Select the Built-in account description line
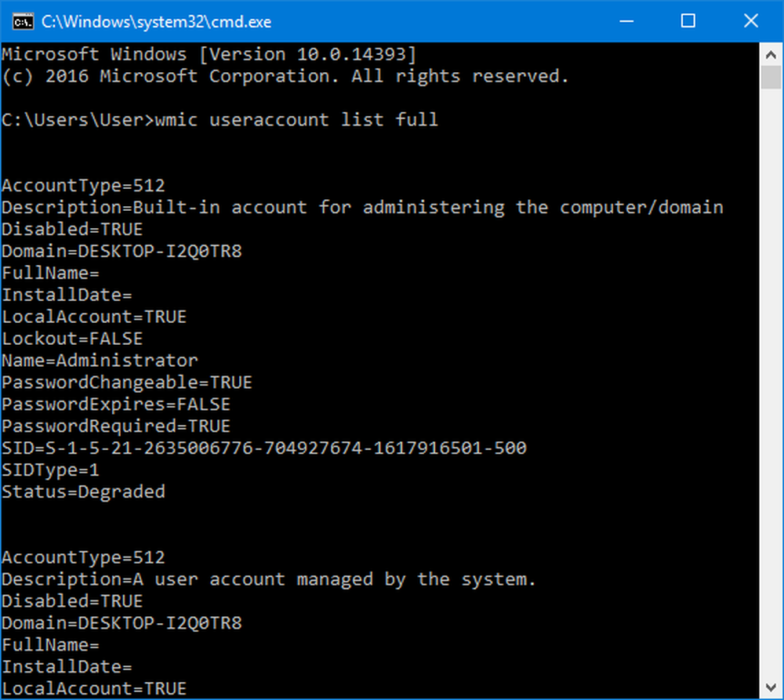 tap(361, 208)
